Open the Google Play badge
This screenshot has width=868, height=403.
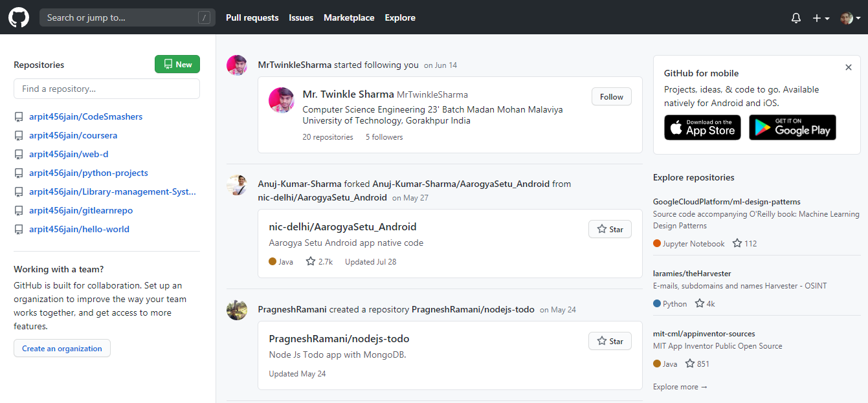792,127
